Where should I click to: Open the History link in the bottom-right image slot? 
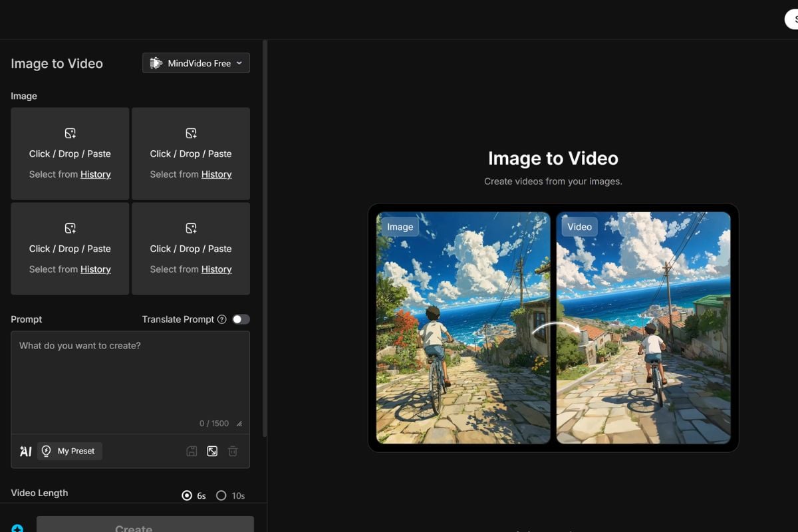coord(217,269)
